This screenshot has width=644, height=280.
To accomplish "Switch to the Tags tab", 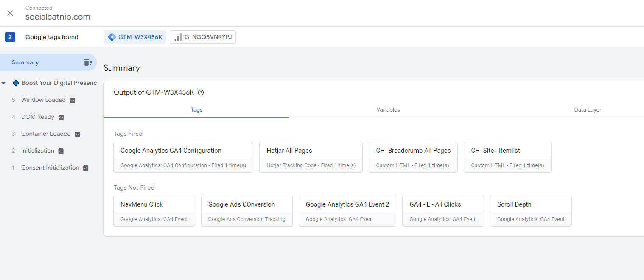I will pyautogui.click(x=196, y=109).
